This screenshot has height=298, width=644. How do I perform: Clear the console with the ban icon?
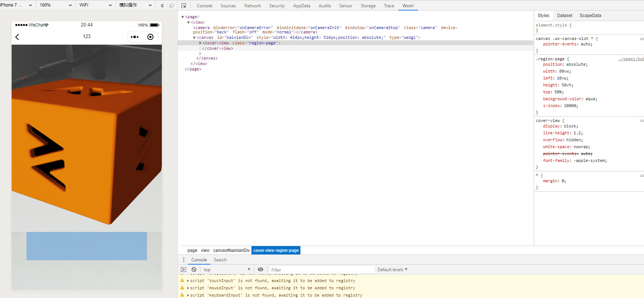(x=194, y=270)
